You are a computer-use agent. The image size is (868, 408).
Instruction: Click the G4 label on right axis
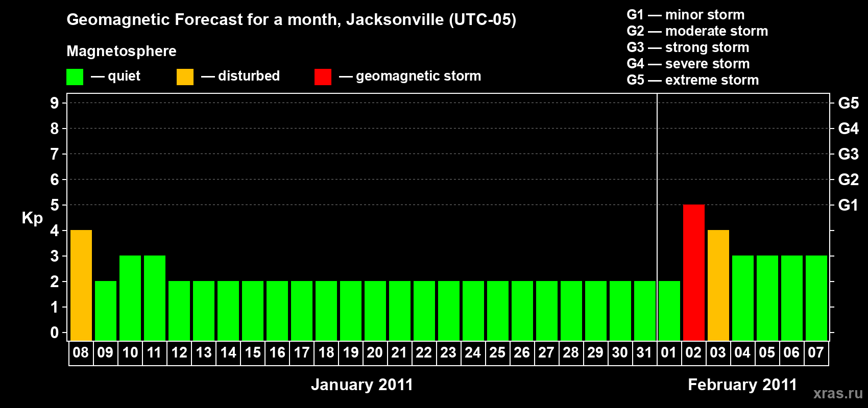[849, 129]
